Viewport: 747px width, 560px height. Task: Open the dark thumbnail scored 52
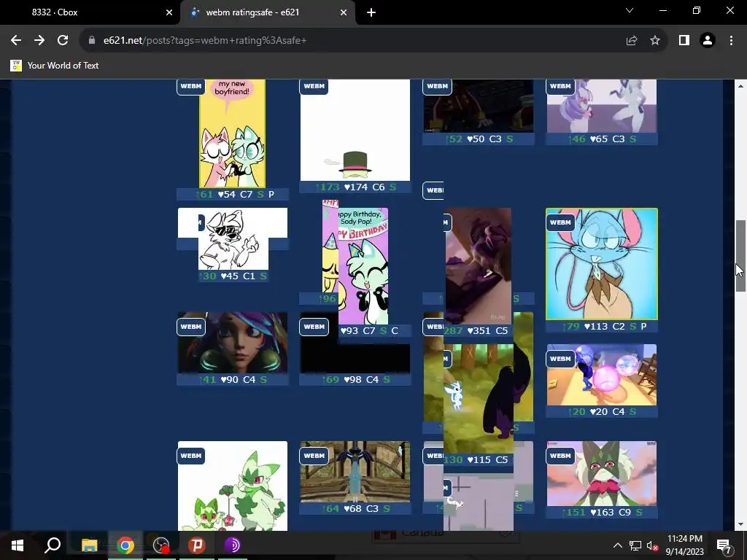tap(479, 106)
